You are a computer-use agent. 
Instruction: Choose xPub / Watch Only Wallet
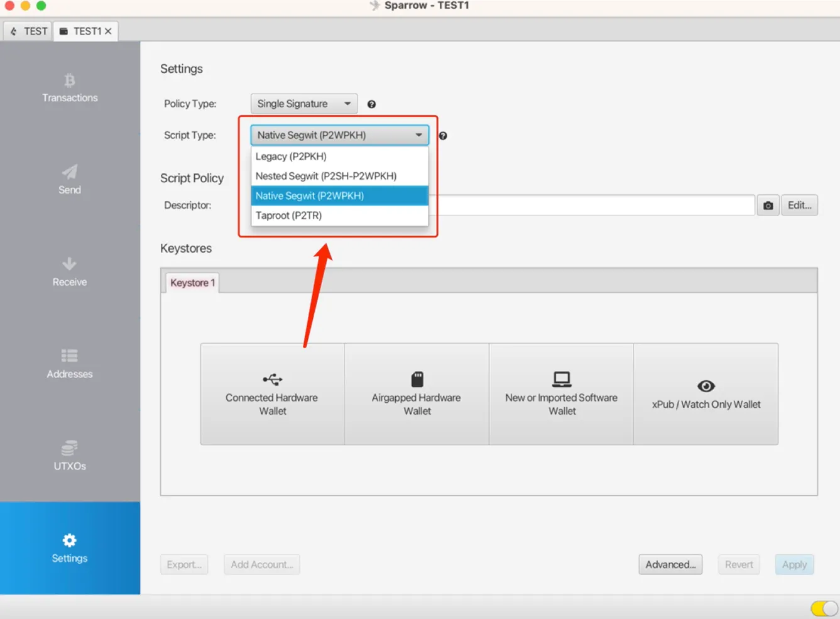pyautogui.click(x=706, y=394)
